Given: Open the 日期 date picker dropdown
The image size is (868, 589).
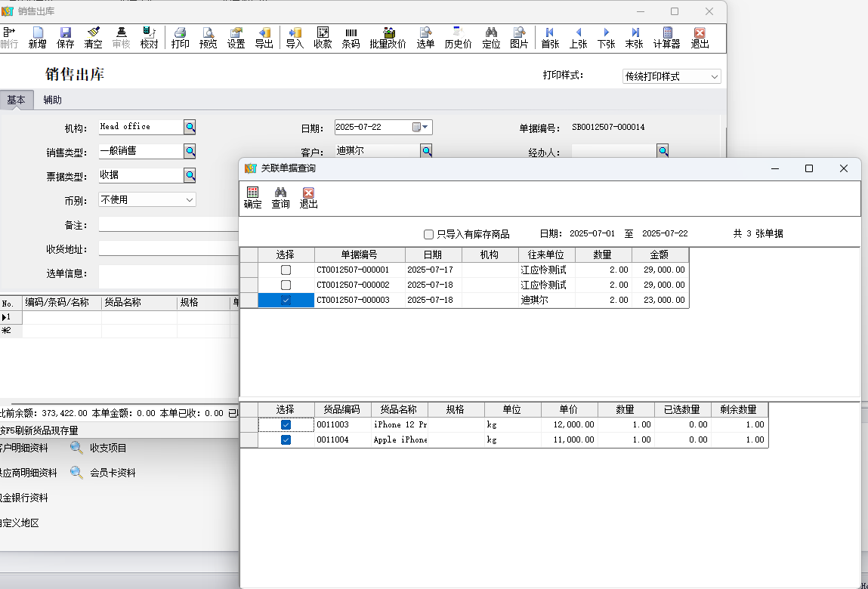Looking at the screenshot, I should pyautogui.click(x=425, y=128).
